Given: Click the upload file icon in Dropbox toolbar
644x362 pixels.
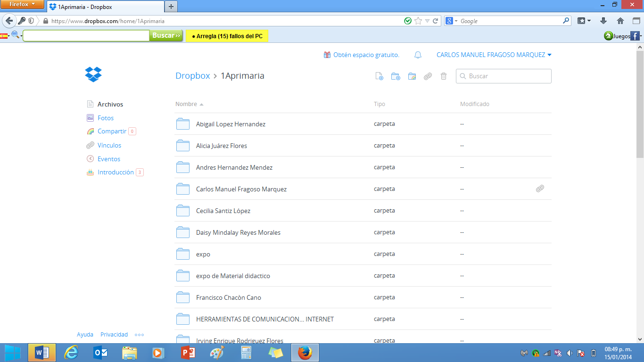Looking at the screenshot, I should point(379,76).
